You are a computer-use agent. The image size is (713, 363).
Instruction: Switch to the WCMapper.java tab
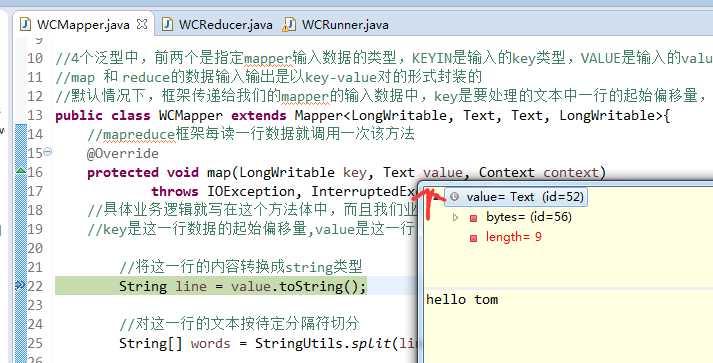(x=83, y=25)
